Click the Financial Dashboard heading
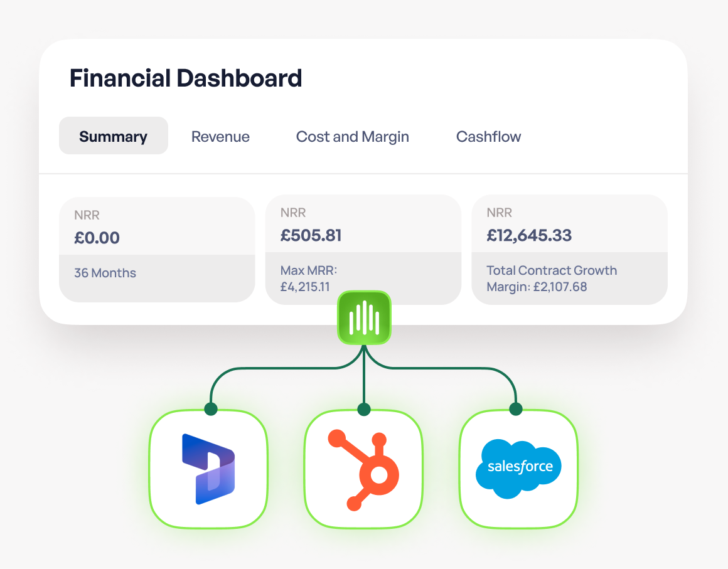Image resolution: width=728 pixels, height=569 pixels. pyautogui.click(x=186, y=78)
